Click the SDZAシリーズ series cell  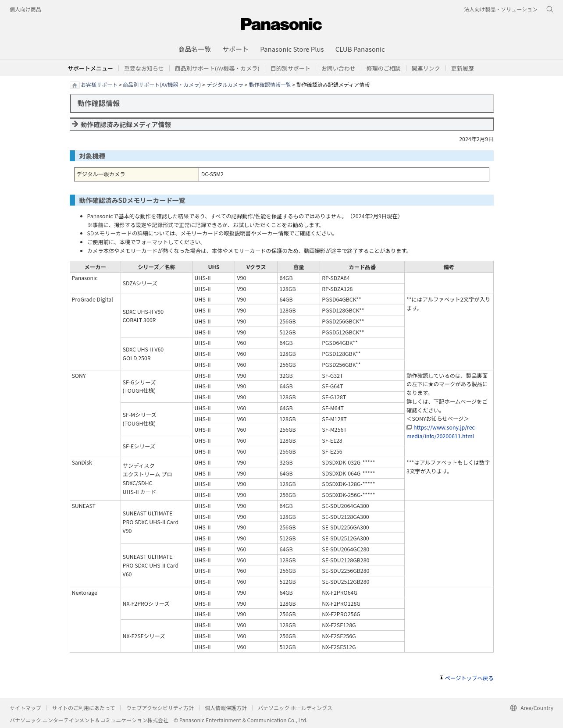pyautogui.click(x=157, y=284)
